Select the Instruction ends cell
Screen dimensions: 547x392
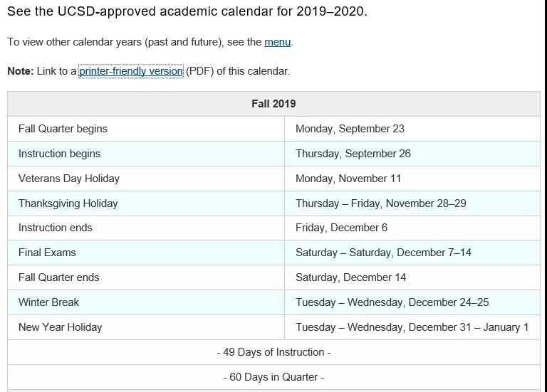146,228
